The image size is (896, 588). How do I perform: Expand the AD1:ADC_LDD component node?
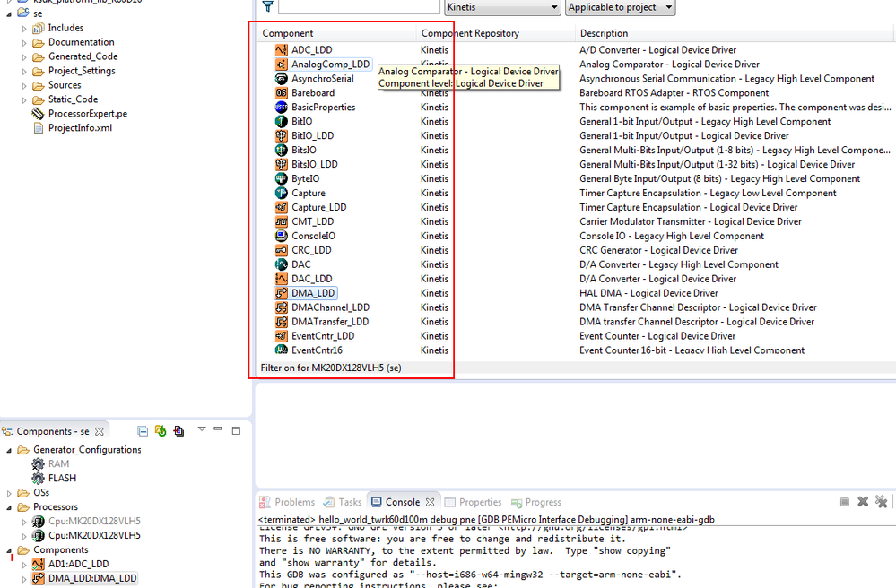click(x=24, y=565)
